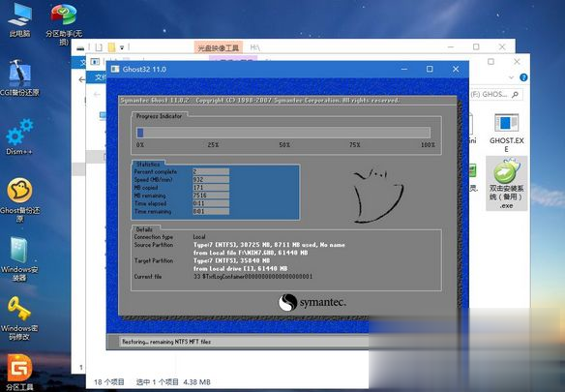
Task: Click the MB remaining value 7516
Action: (211, 196)
